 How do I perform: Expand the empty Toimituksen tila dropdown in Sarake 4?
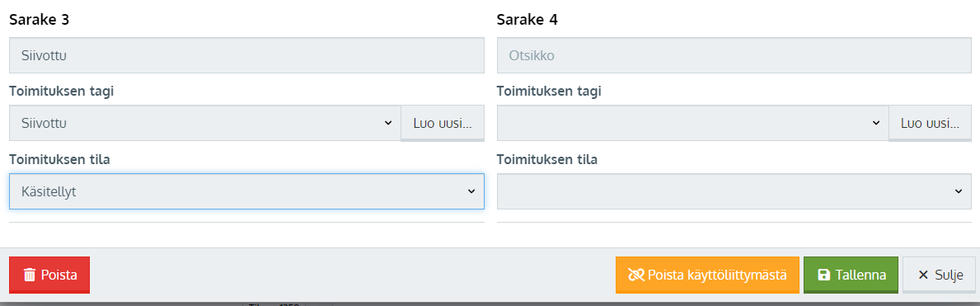734,191
